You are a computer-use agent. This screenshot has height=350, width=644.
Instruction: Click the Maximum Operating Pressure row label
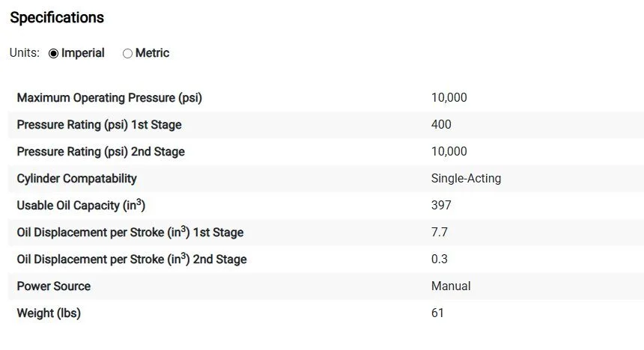coord(109,98)
